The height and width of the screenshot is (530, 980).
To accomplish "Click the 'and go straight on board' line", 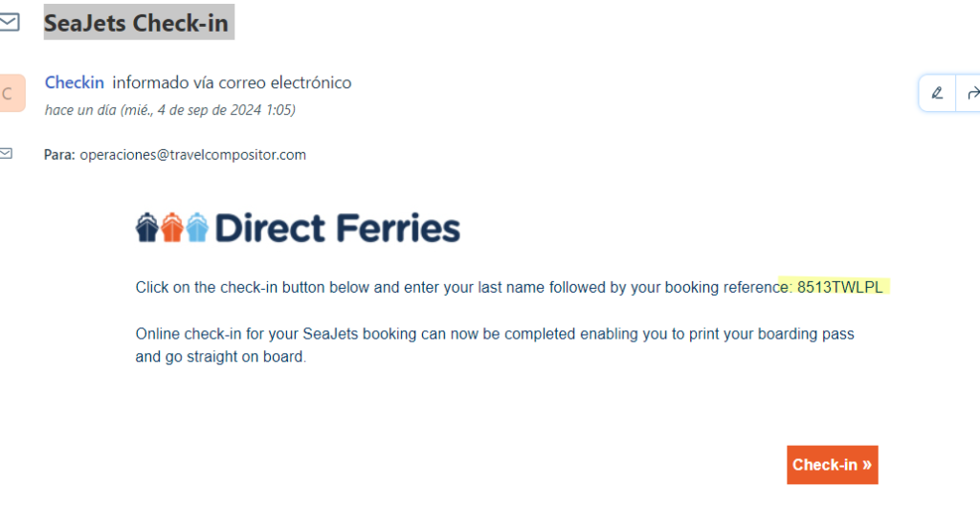I will click(x=220, y=358).
